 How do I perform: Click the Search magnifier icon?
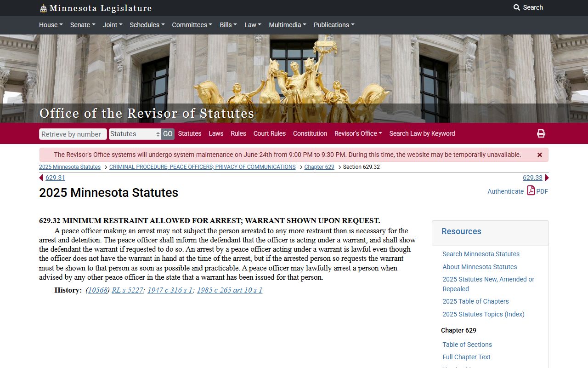pyautogui.click(x=517, y=7)
